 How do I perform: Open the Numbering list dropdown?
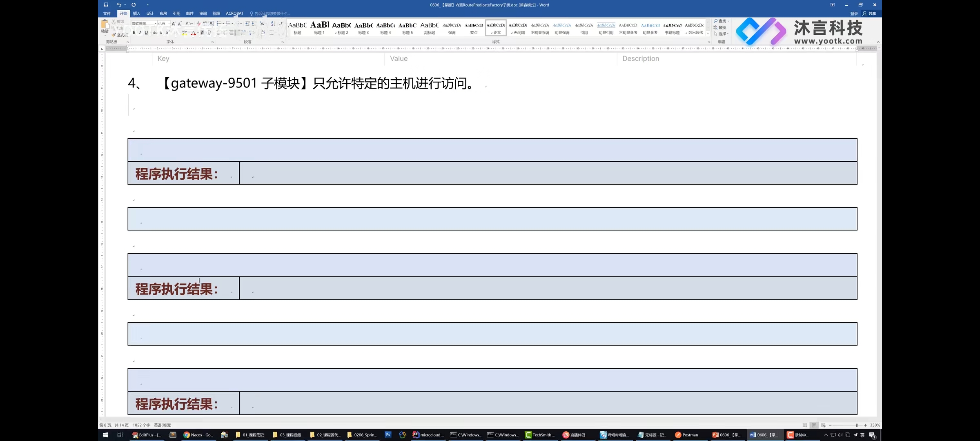coord(232,24)
